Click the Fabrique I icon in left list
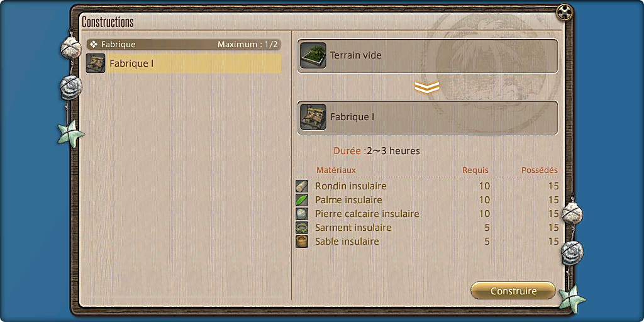Image resolution: width=644 pixels, height=322 pixels. tap(96, 64)
